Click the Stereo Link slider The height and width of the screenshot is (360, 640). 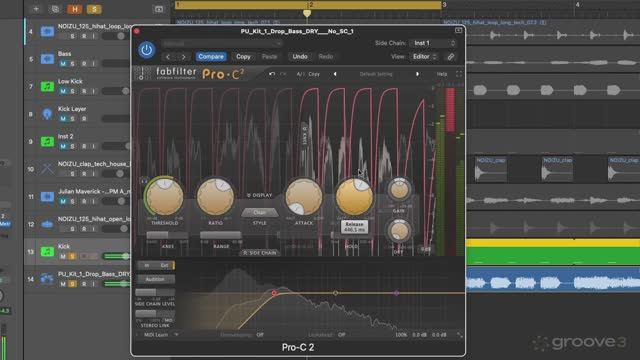tap(155, 314)
